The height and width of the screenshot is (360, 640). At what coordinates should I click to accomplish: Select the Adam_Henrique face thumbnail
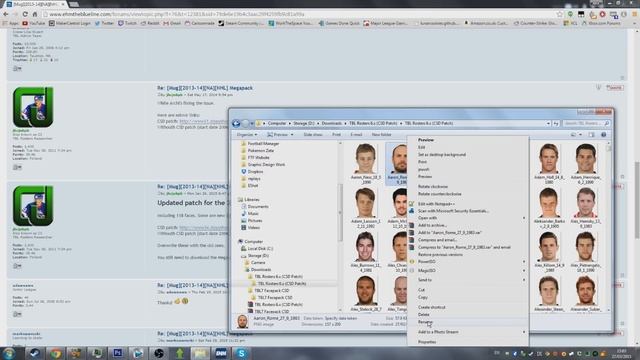point(586,163)
